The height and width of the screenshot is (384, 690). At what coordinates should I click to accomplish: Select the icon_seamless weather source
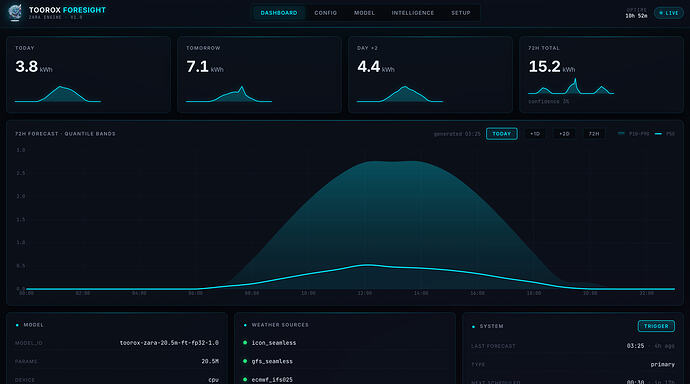tap(274, 343)
